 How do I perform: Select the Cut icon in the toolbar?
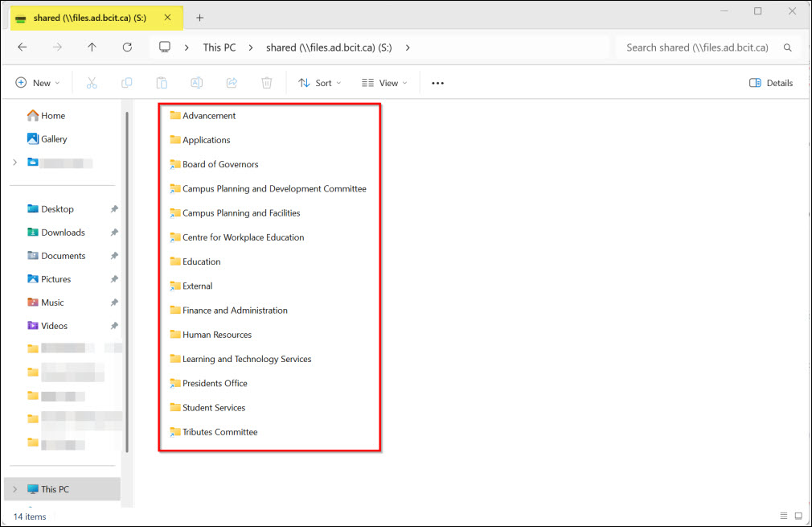pyautogui.click(x=91, y=82)
